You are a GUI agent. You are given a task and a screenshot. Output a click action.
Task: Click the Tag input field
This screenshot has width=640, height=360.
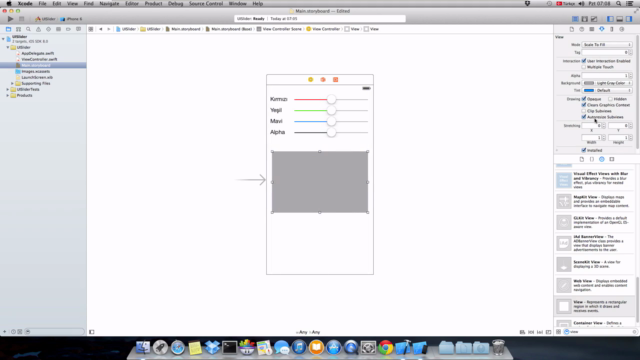605,52
